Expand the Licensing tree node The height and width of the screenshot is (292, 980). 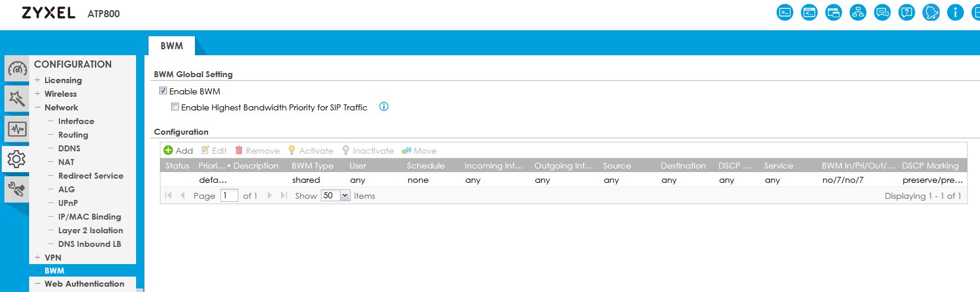[37, 80]
